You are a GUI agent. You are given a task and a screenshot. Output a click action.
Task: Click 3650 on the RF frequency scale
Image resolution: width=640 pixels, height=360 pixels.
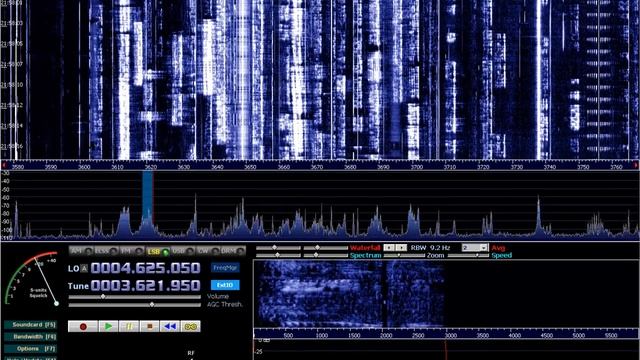click(x=250, y=167)
